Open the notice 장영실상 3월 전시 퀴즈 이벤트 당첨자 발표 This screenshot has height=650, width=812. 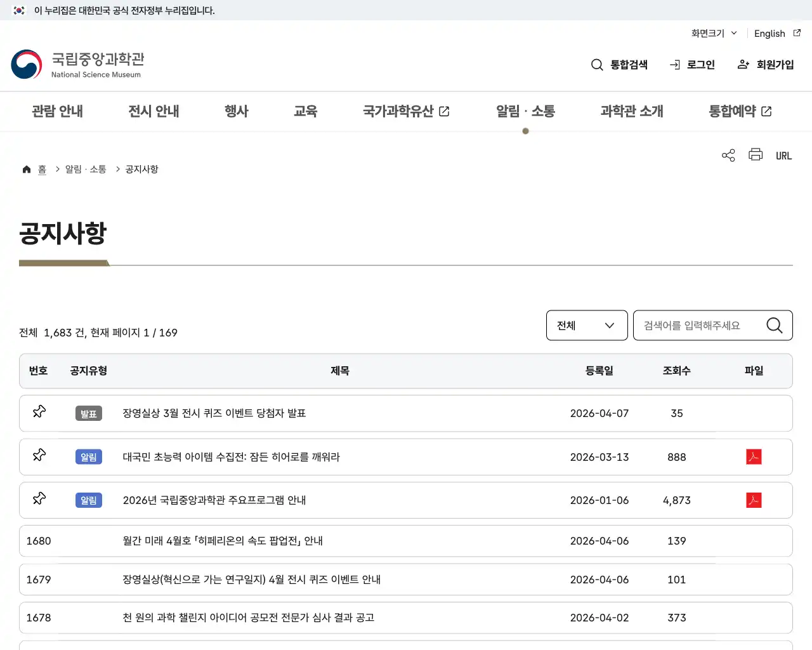[x=214, y=413]
